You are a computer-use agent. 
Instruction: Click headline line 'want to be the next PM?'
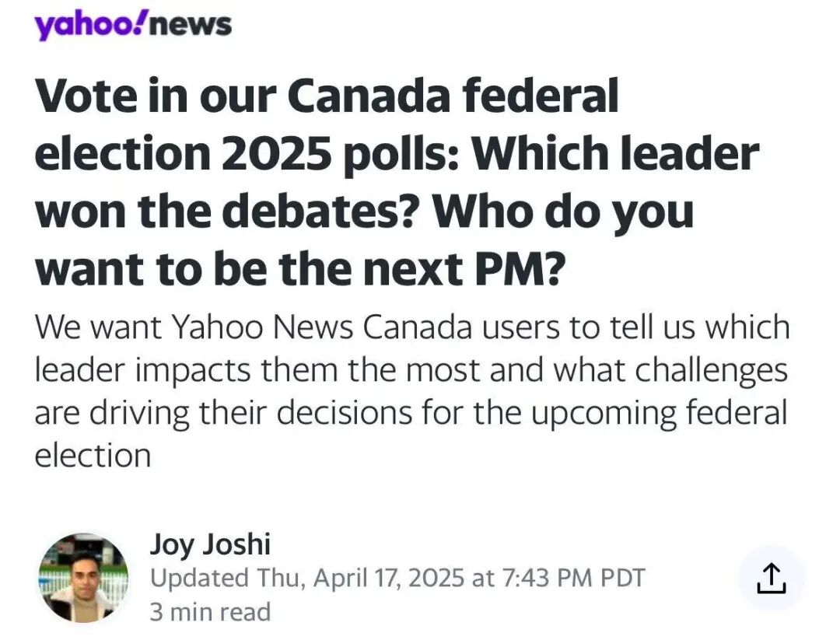298,269
